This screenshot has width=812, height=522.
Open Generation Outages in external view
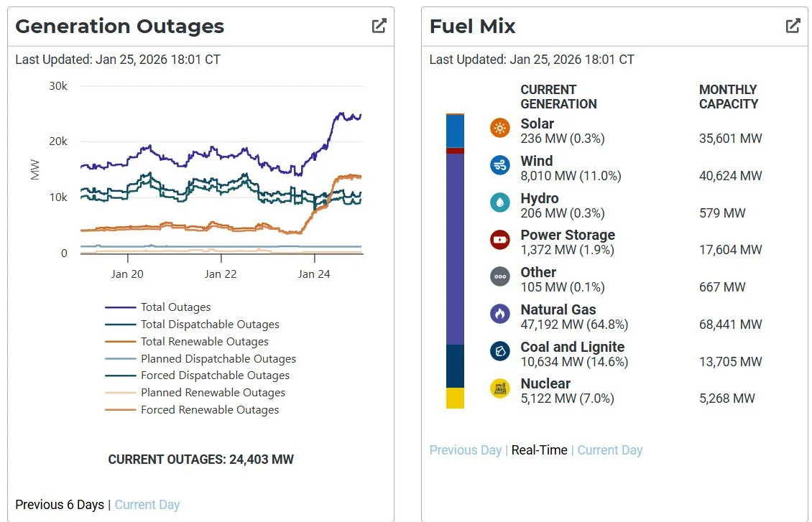click(379, 24)
